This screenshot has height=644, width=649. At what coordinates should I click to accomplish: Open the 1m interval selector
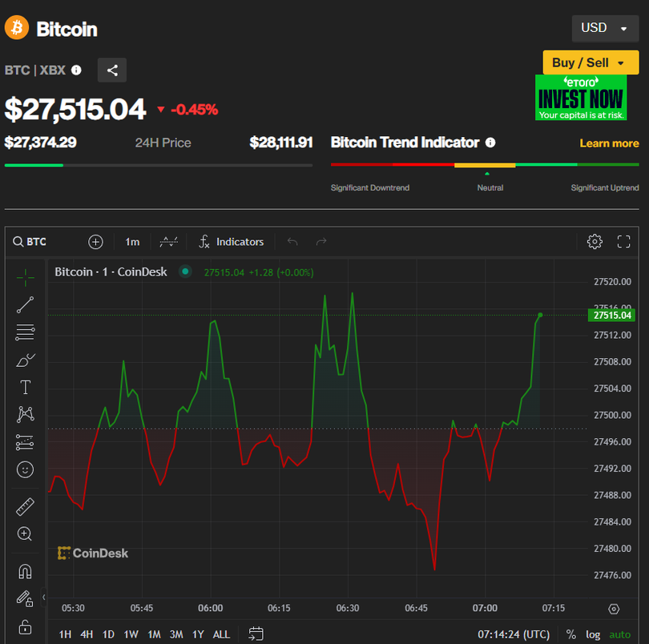coord(132,241)
